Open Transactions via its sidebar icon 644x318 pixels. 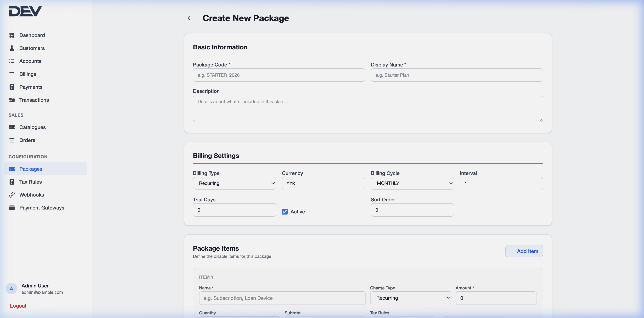coord(12,100)
